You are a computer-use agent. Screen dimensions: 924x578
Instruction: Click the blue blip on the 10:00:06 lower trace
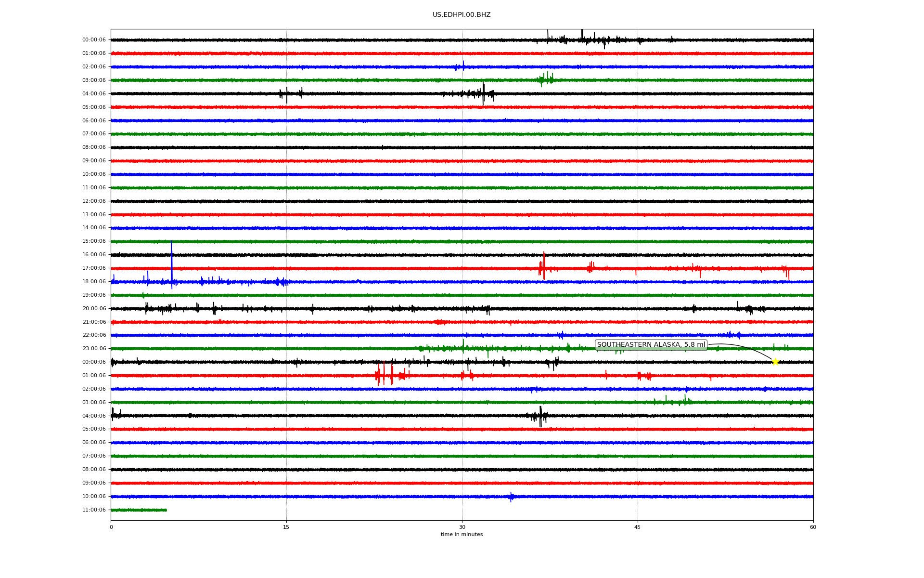tap(511, 497)
